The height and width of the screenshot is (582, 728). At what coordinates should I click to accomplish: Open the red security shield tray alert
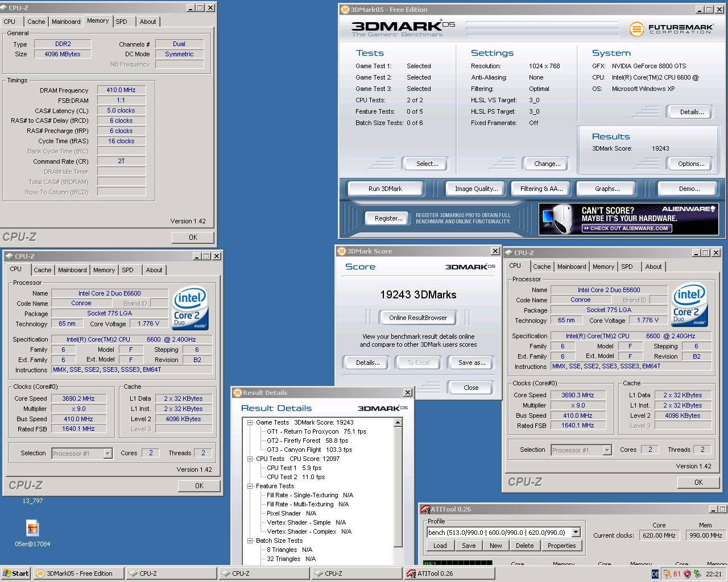point(687,574)
